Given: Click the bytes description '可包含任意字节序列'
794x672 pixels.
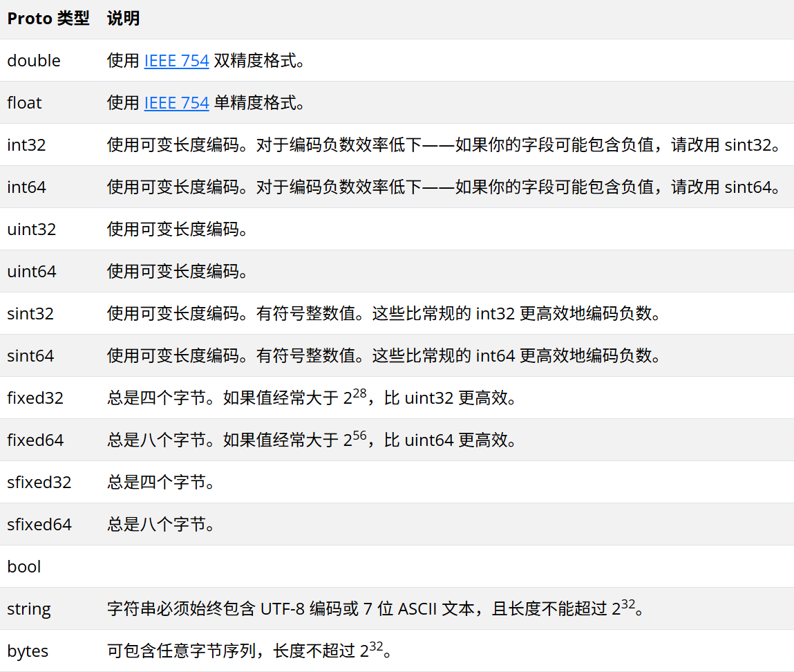Looking at the screenshot, I should [x=181, y=651].
